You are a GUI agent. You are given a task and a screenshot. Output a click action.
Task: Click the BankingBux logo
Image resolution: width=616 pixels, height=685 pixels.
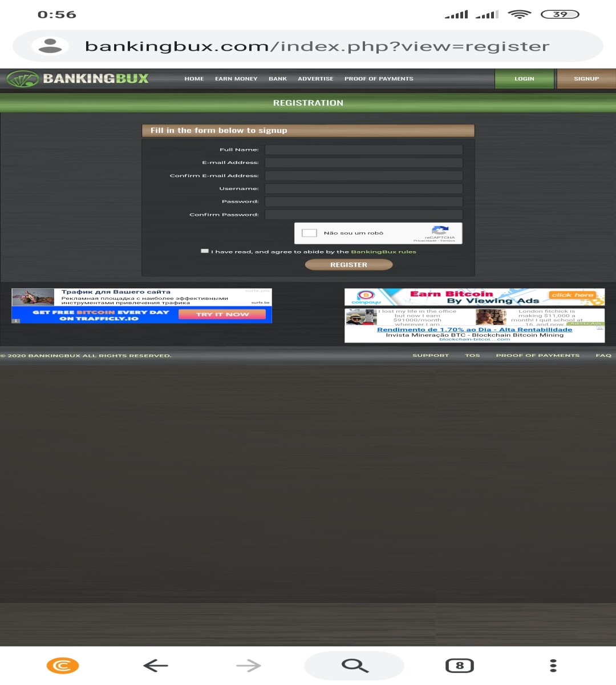point(78,79)
